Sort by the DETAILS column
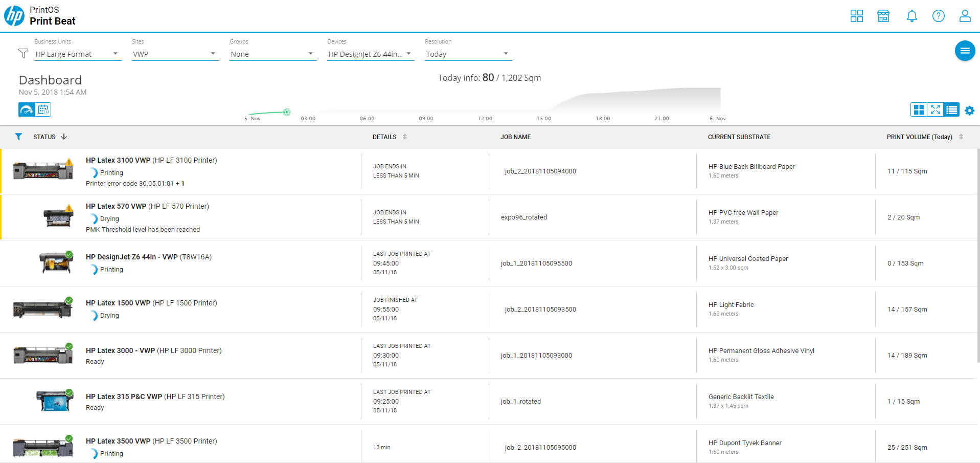The width and height of the screenshot is (980, 463). pos(405,137)
